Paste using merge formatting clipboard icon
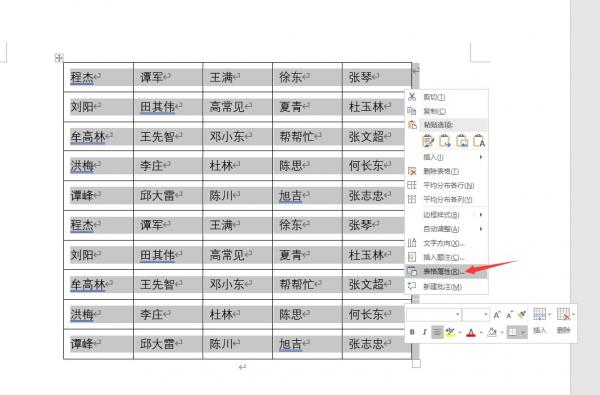 coord(445,141)
